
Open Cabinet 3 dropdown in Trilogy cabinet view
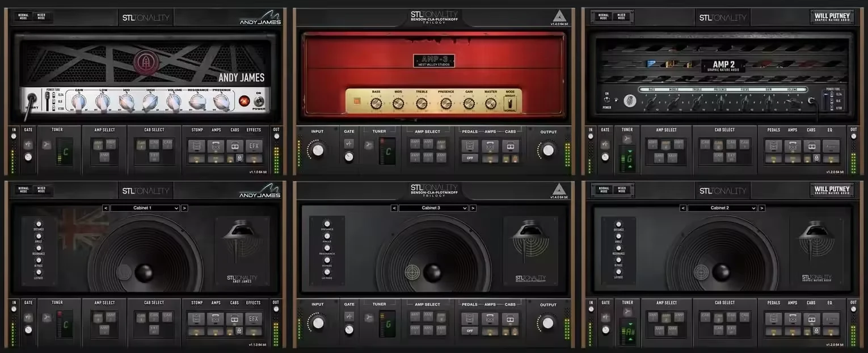(433, 208)
